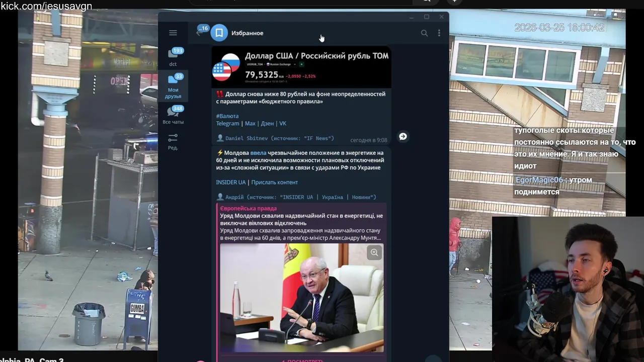Open the dollar ruble rate chart image
This screenshot has height=362, width=644.
(x=301, y=67)
